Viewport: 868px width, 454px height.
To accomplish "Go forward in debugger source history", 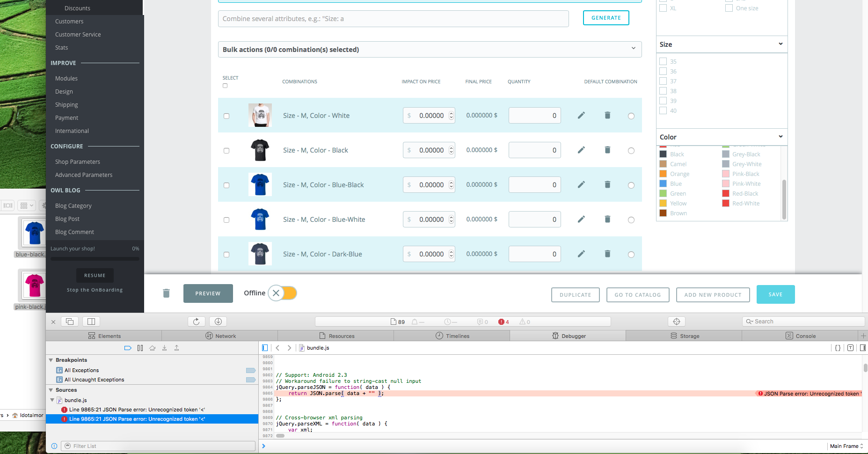I will tap(289, 348).
